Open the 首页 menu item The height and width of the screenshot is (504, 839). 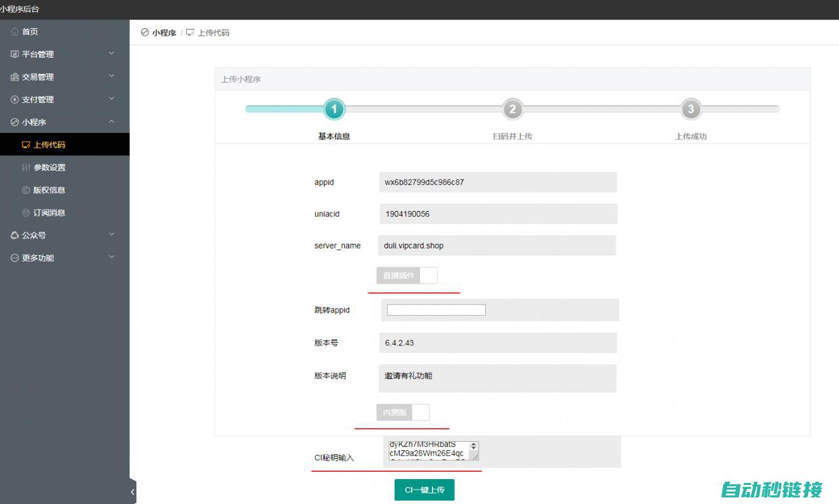64,31
